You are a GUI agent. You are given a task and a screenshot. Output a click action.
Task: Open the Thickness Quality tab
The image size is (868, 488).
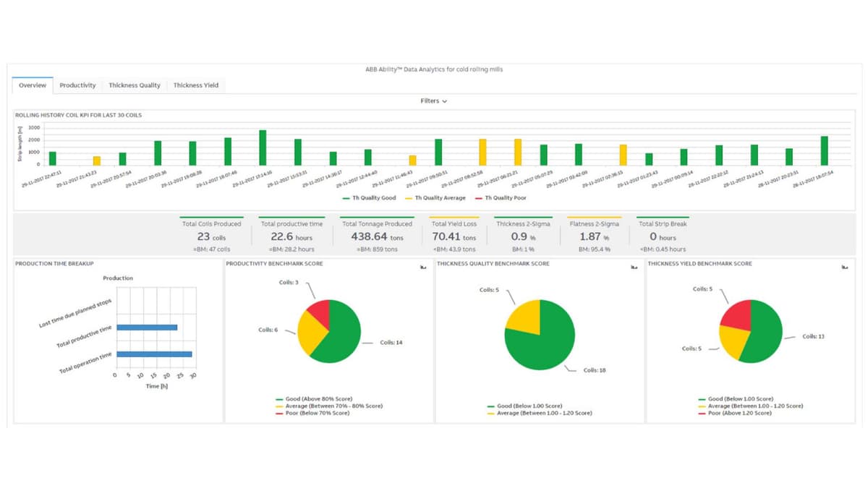(x=135, y=85)
